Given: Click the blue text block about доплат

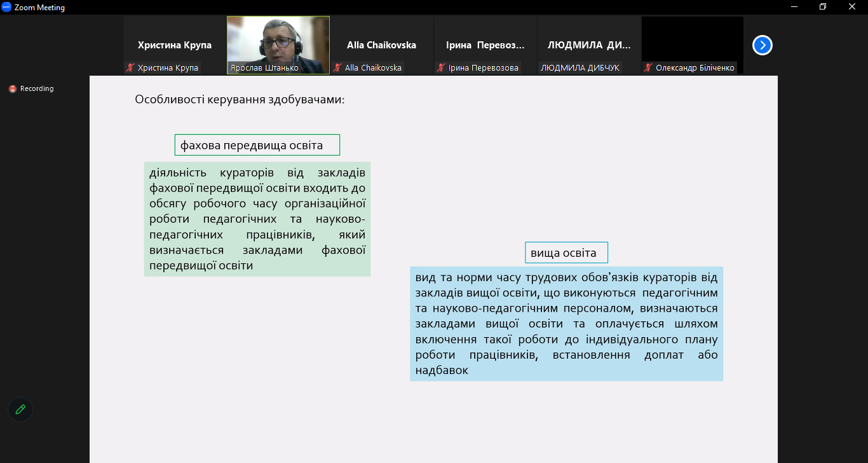Looking at the screenshot, I should tap(566, 324).
